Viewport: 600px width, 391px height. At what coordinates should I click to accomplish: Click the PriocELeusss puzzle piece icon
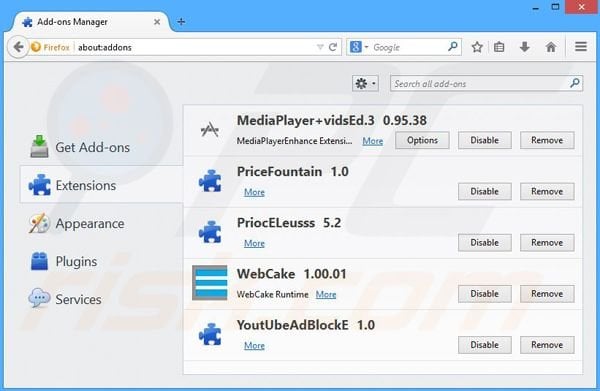tap(210, 232)
